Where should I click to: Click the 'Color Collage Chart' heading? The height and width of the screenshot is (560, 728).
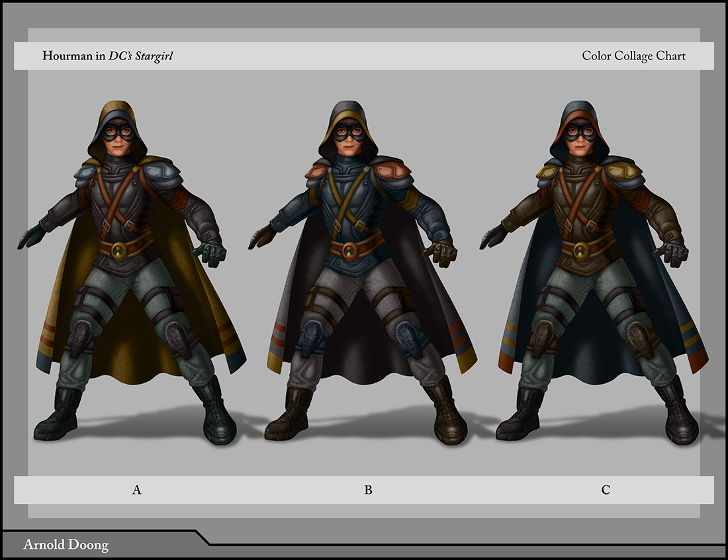[x=633, y=56]
